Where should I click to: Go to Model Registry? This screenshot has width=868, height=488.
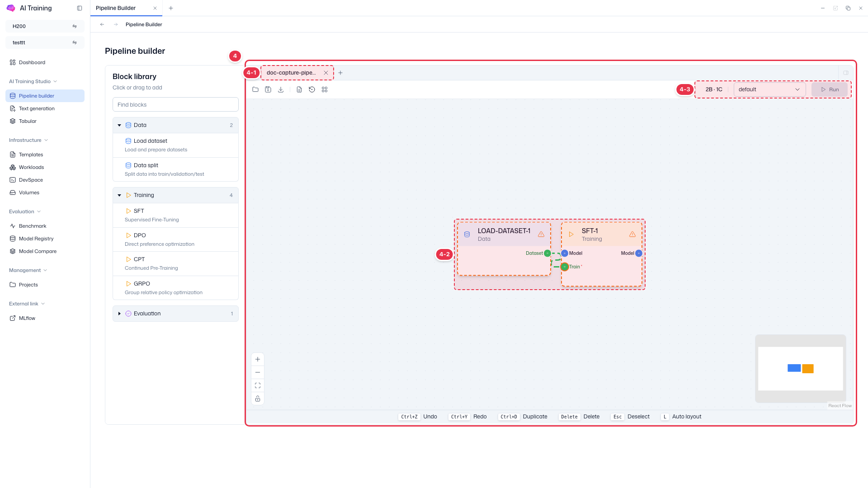pyautogui.click(x=45, y=239)
